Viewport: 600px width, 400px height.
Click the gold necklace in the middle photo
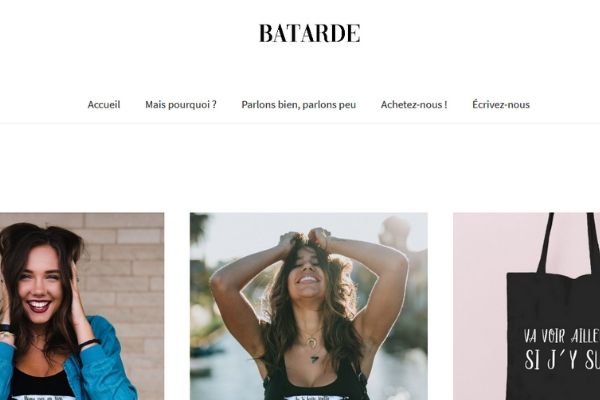tap(313, 343)
